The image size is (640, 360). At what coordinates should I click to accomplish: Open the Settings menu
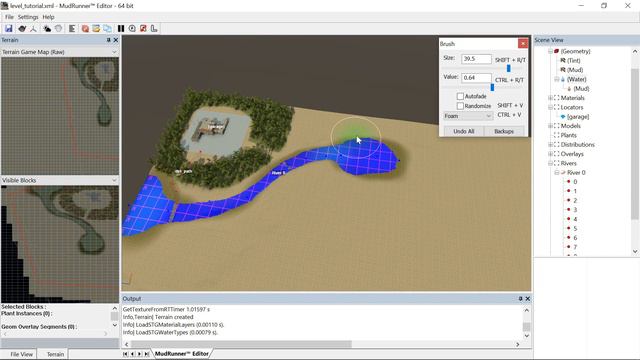click(x=28, y=17)
